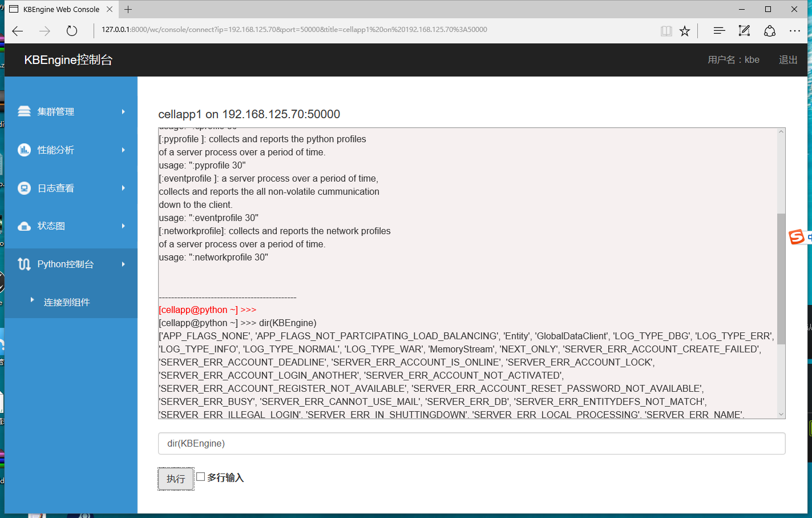Expand the 日志查看 menu arrow
Viewport: 812px width, 518px height.
click(123, 188)
